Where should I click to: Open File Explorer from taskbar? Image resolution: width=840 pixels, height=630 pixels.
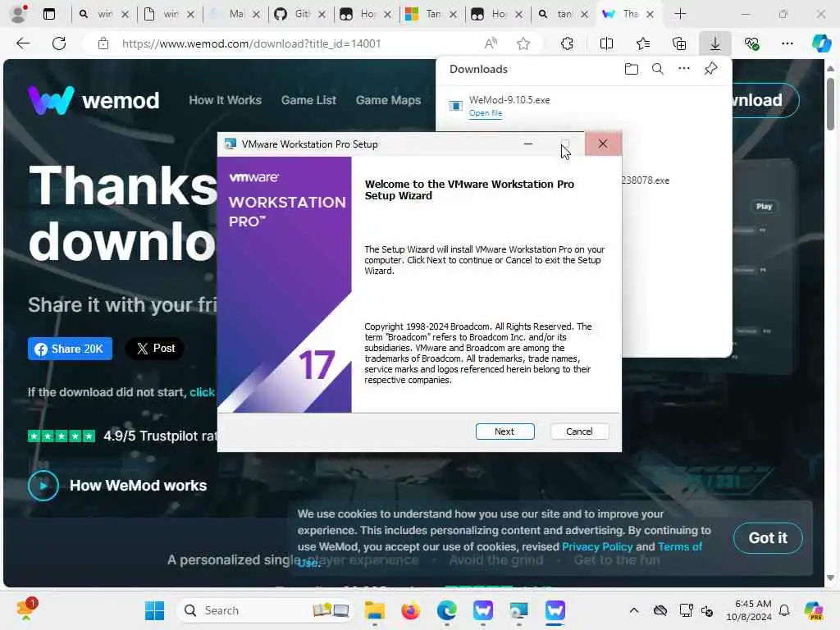click(x=374, y=610)
